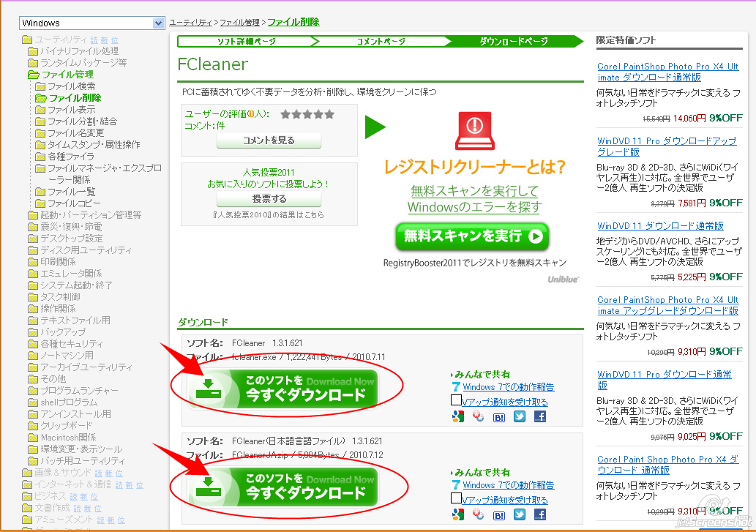Select ファイルコピー in the sidebar tree
The width and height of the screenshot is (756, 532).
[x=74, y=203]
